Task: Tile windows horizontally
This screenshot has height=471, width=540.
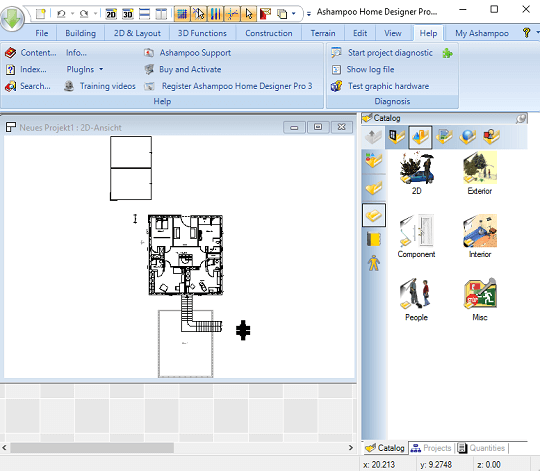Action: [x=144, y=14]
